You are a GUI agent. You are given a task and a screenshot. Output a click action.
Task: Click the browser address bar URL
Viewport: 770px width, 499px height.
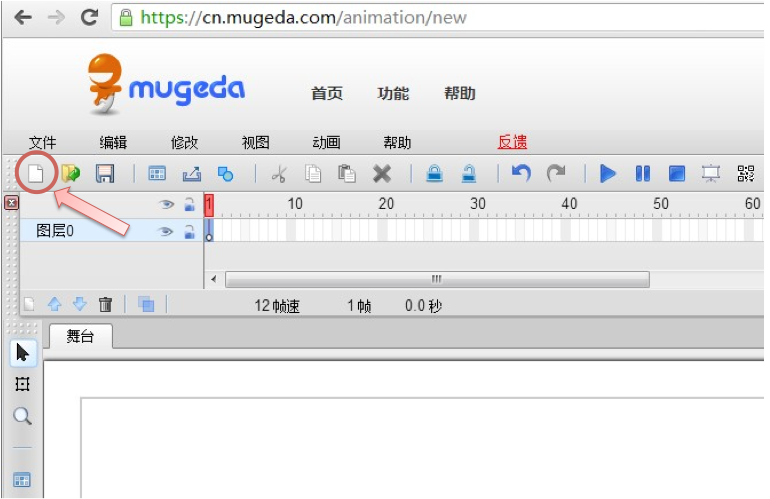303,18
